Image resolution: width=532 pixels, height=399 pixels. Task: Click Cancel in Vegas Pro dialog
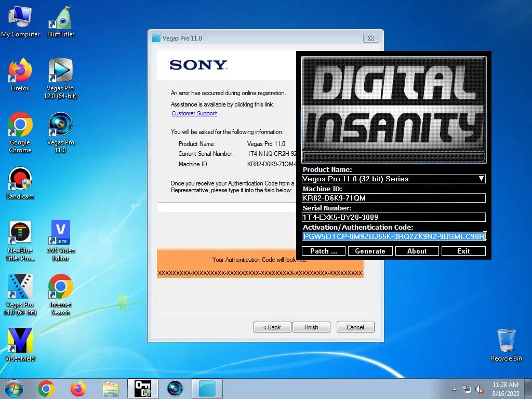pyautogui.click(x=355, y=327)
